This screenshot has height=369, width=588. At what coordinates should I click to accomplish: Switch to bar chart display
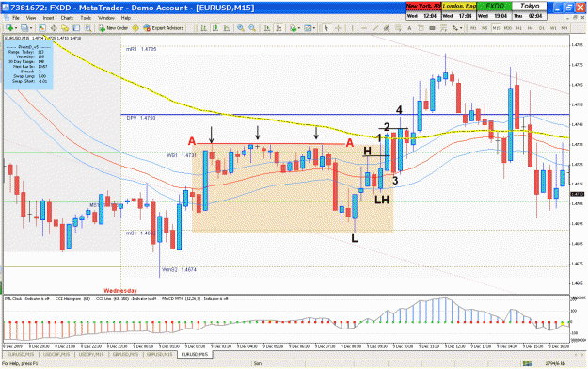pyautogui.click(x=203, y=28)
